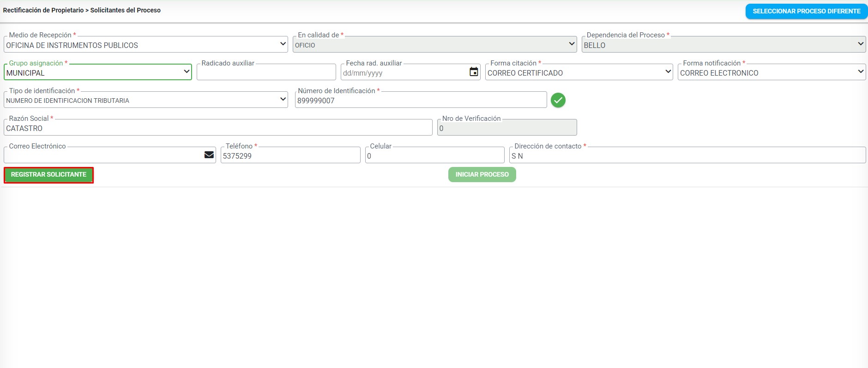Screen dimensions: 868x368
Task: Click the envelope icon in Correo Electrónico
Action: pos(209,155)
